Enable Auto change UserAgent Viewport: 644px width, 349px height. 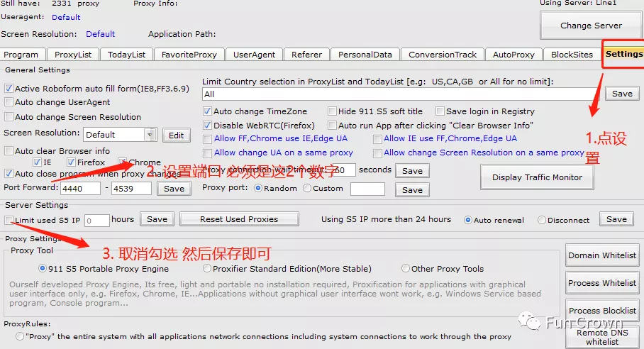click(9, 102)
